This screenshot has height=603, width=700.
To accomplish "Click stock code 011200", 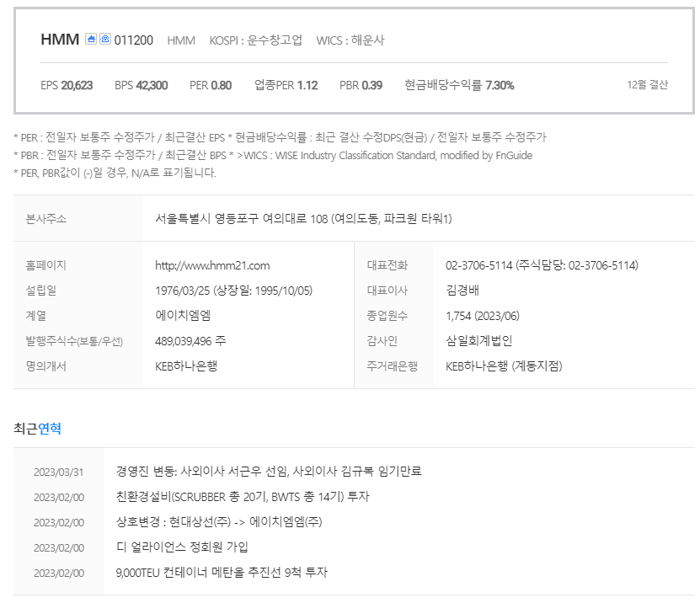I will tap(133, 40).
